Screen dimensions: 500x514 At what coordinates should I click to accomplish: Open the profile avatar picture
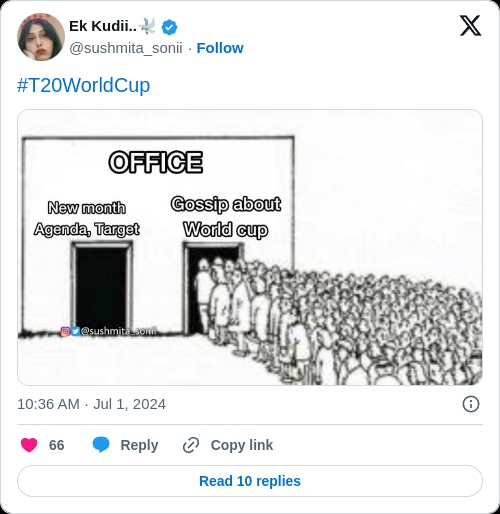(x=41, y=37)
